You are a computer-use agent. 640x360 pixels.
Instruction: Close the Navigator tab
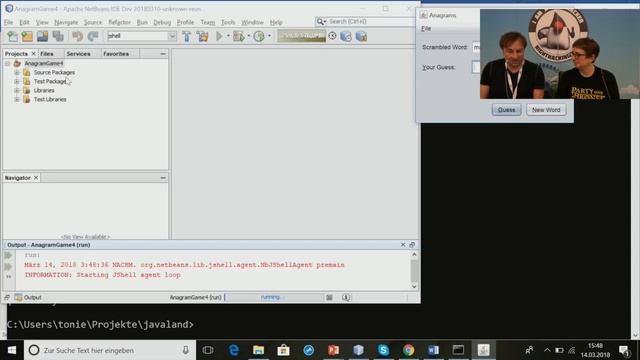(36, 178)
